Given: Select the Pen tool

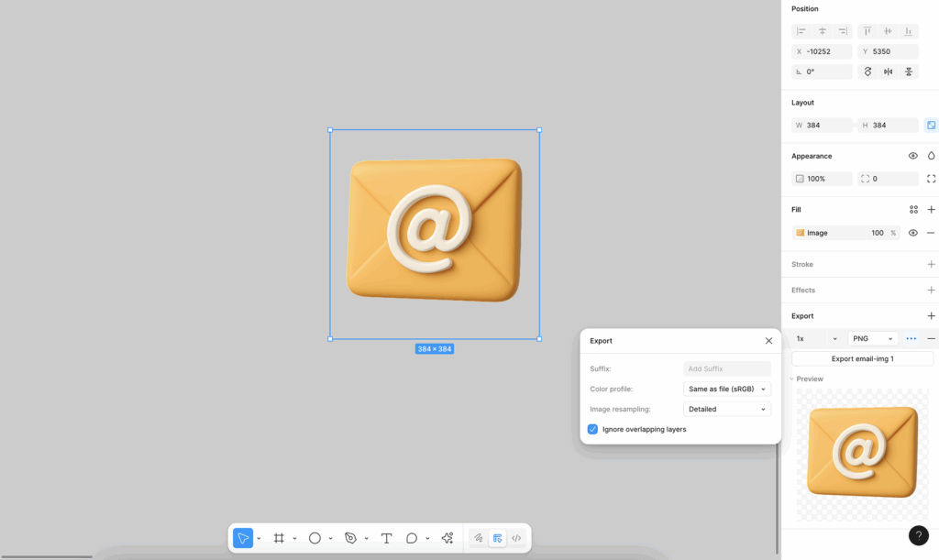Looking at the screenshot, I should tap(350, 538).
